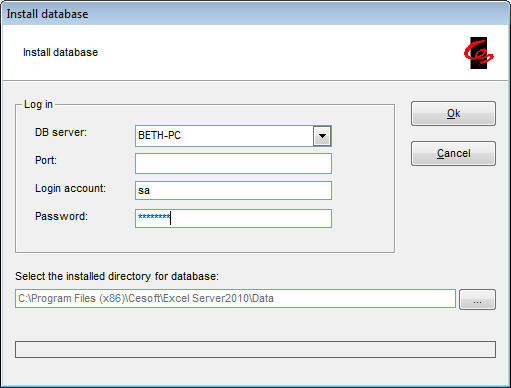Click the 'Install database' header text below title
This screenshot has width=511, height=388.
coord(60,52)
